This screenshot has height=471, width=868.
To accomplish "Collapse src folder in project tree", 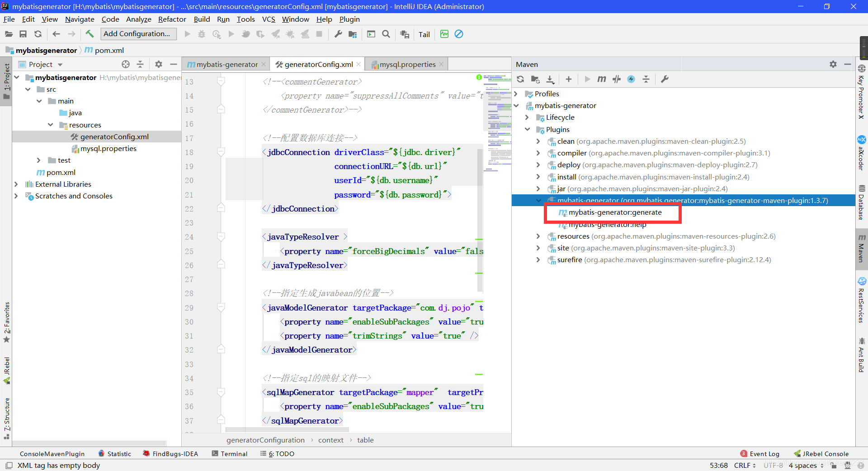I will pos(28,89).
